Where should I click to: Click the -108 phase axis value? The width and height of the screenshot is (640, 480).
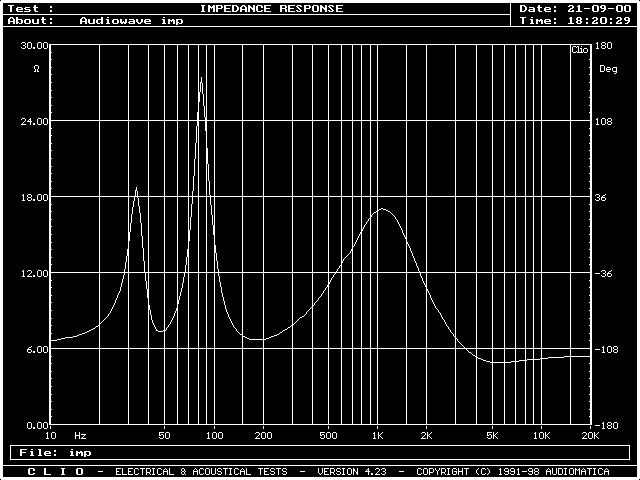point(607,349)
